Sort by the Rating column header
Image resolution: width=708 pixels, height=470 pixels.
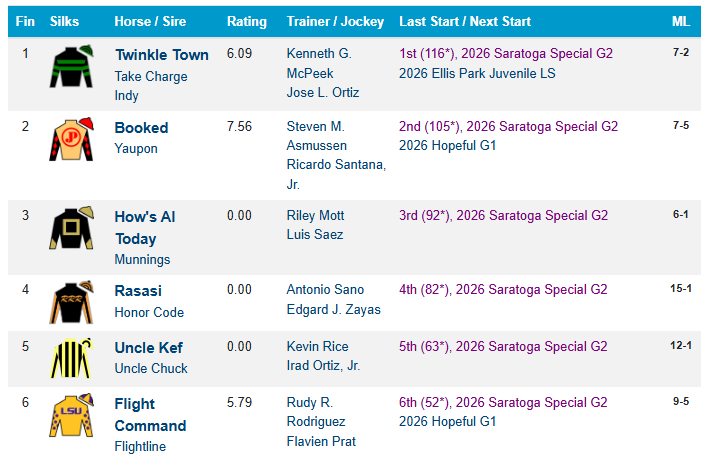247,21
